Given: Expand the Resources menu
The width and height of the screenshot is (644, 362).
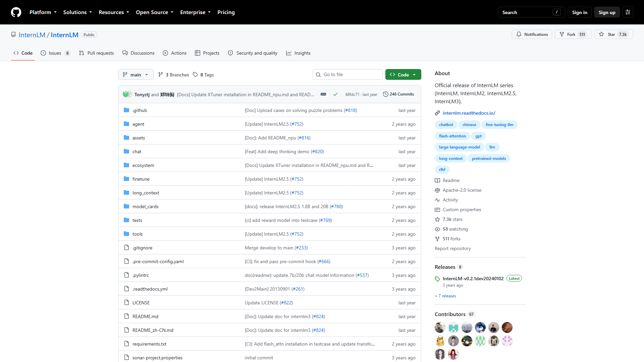Looking at the screenshot, I should pyautogui.click(x=114, y=12).
